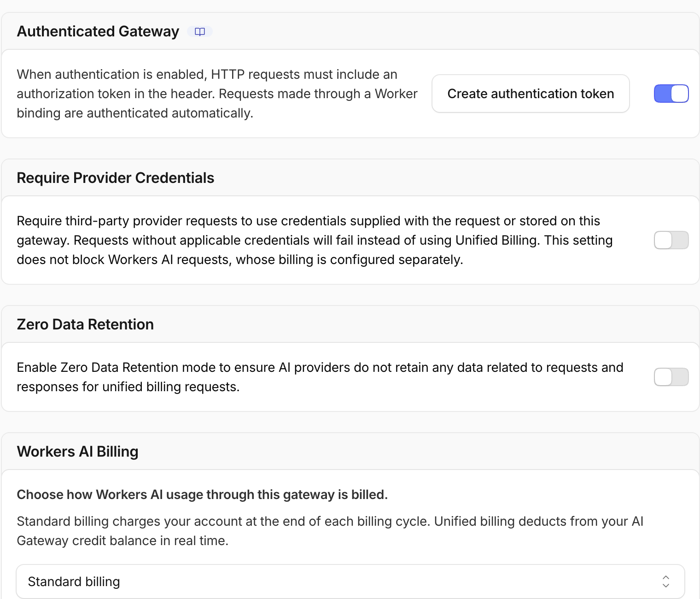
Task: Click 'Choose how Workers AI usage' bold text
Action: [202, 494]
